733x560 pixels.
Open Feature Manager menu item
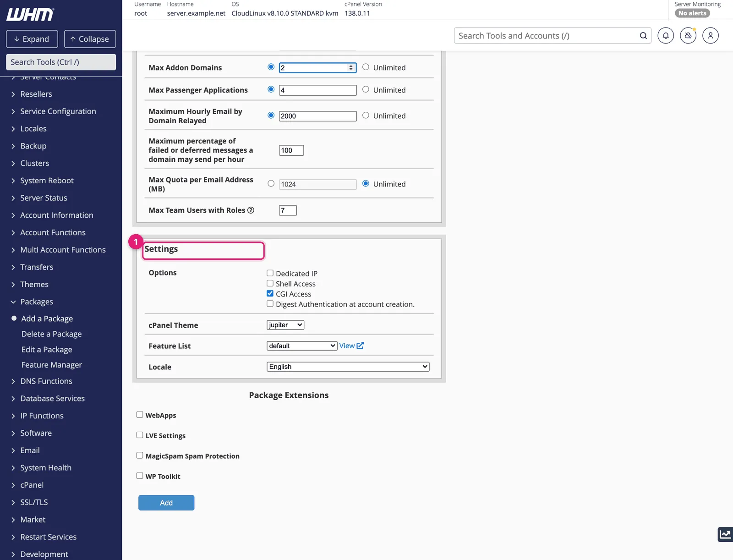(x=52, y=365)
